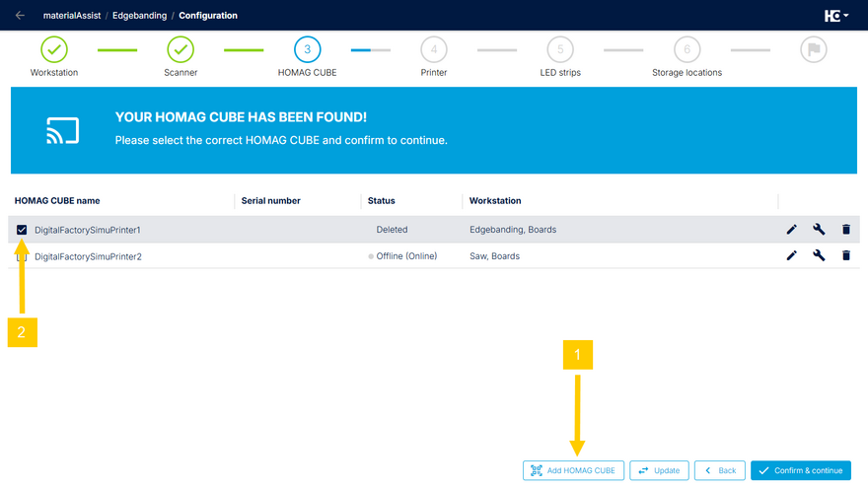The image size is (868, 489).
Task: Open wrench settings for DigitalFactorySimuPrinter1
Action: [x=819, y=229]
